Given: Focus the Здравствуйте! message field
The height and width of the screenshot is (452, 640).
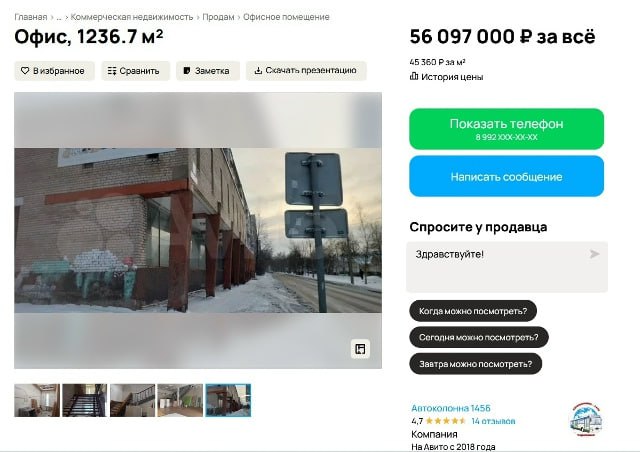Looking at the screenshot, I should (x=507, y=267).
